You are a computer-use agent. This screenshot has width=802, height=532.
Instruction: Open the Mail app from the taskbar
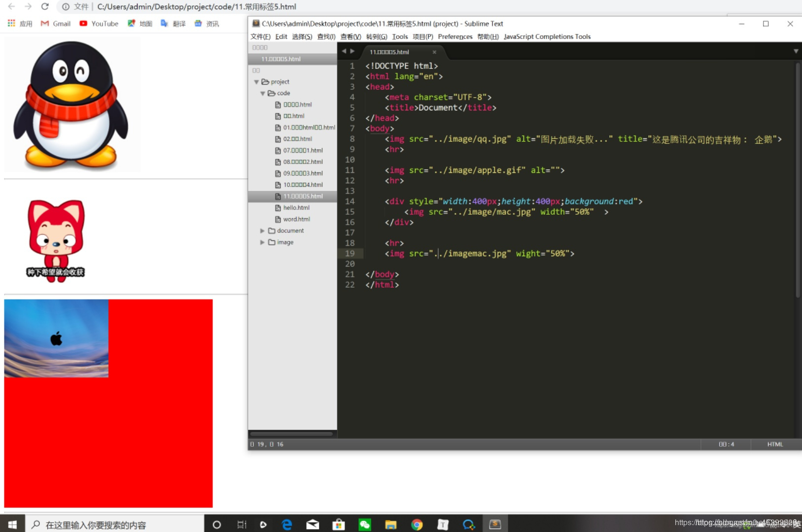coord(313,525)
